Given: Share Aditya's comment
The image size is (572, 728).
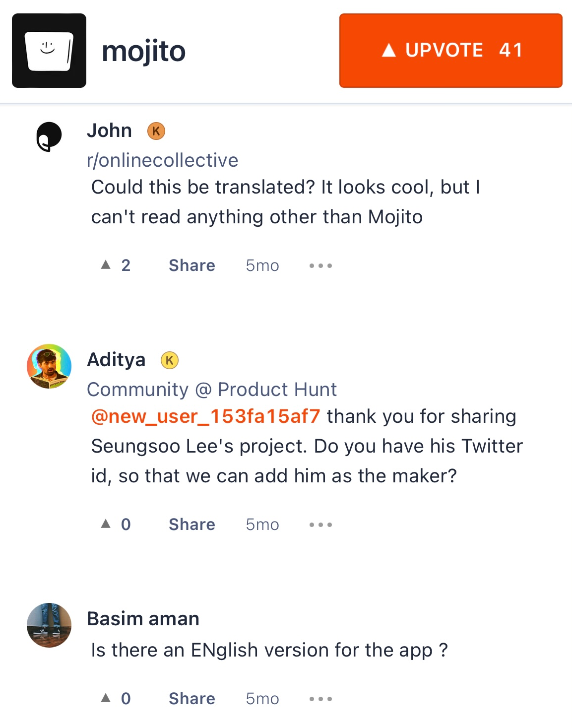Looking at the screenshot, I should pyautogui.click(x=191, y=525).
